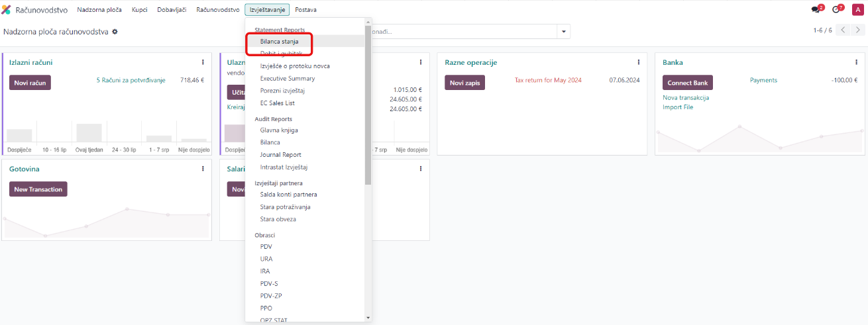Viewport: 868px width, 325px height.
Task: Open Glavna knjiga audit report
Action: tap(279, 130)
